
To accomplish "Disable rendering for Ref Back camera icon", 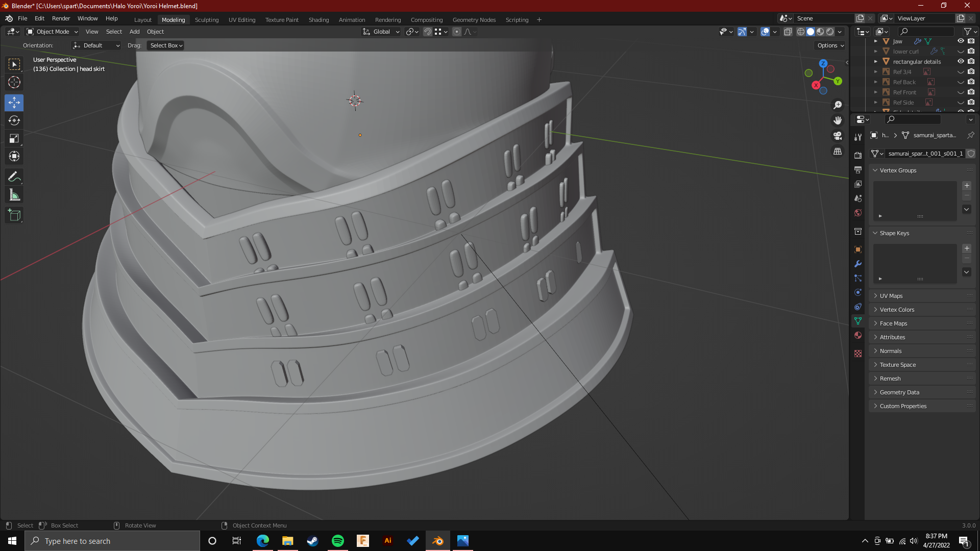I will tap(971, 82).
